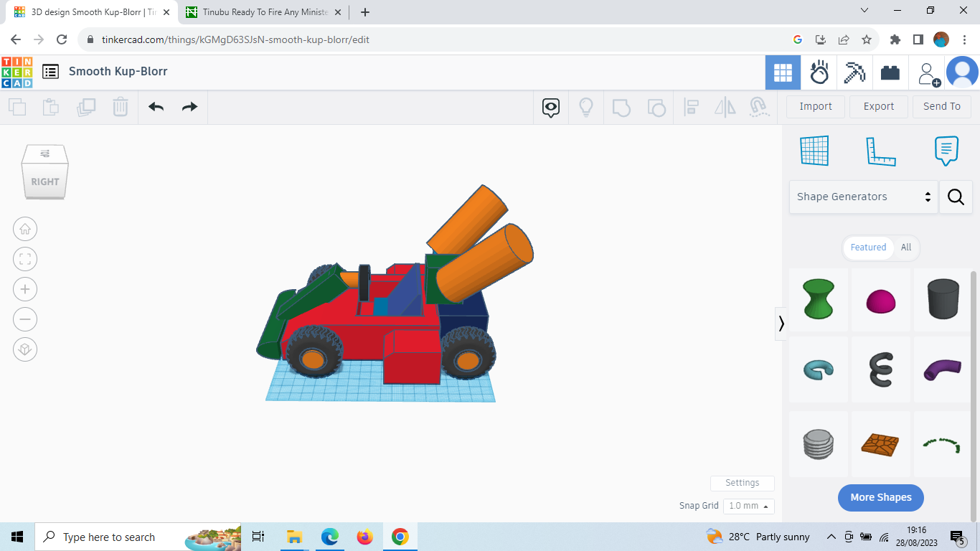Zoom in using the plus button
980x551 pixels.
point(25,288)
